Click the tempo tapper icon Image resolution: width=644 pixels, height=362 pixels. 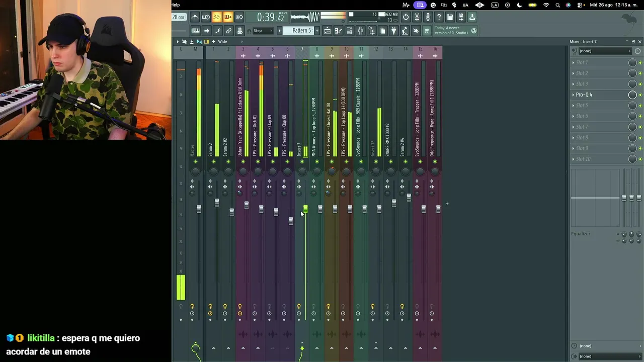pyautogui.click(x=405, y=31)
